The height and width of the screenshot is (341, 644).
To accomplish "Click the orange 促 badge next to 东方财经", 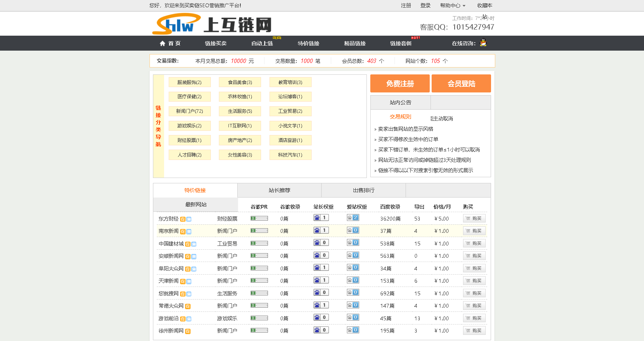I will [183, 219].
